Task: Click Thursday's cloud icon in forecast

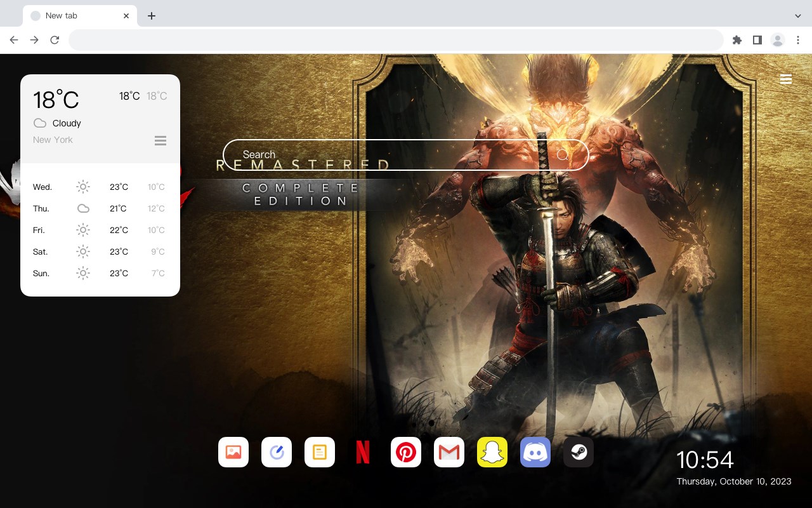Action: pyautogui.click(x=83, y=208)
